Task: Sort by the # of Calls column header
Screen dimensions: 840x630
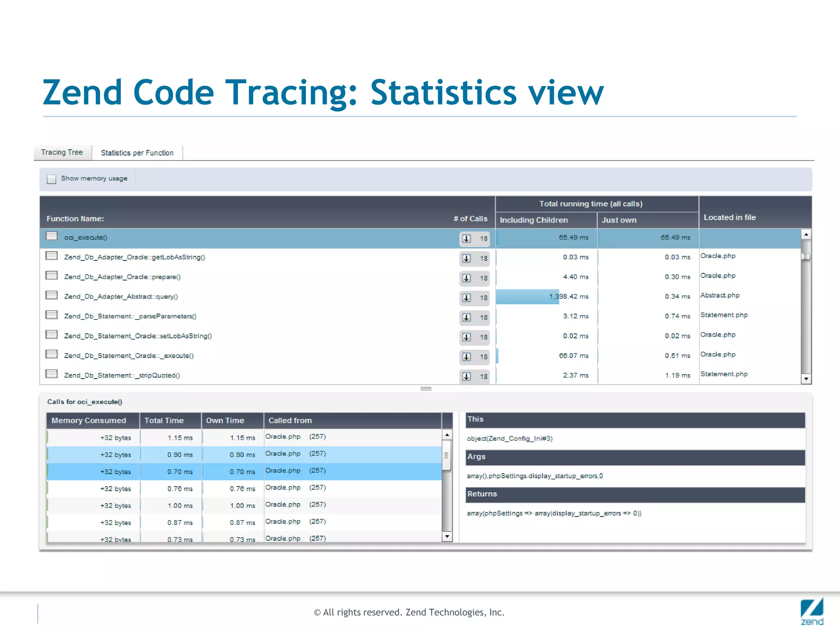Action: 470,219
